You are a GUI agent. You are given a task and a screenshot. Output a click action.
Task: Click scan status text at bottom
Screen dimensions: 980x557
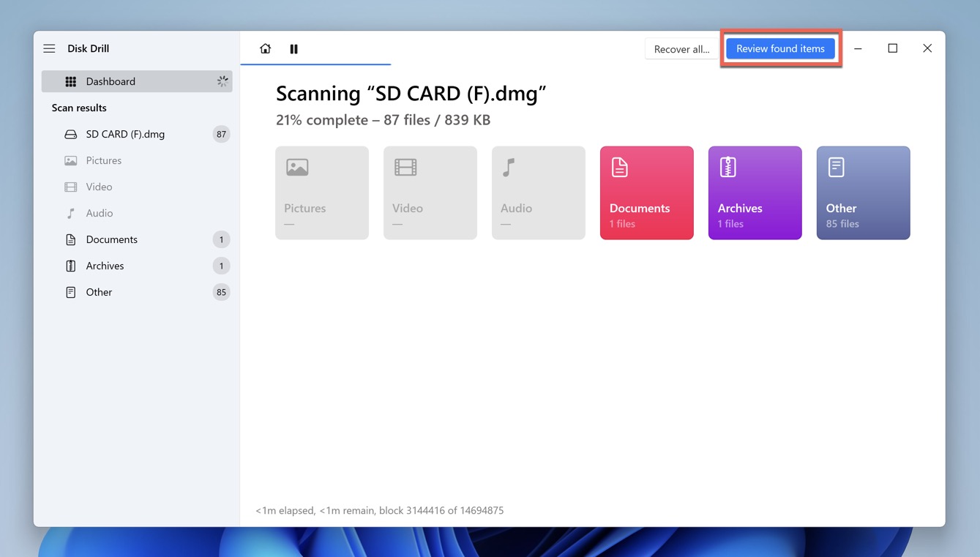coord(379,510)
